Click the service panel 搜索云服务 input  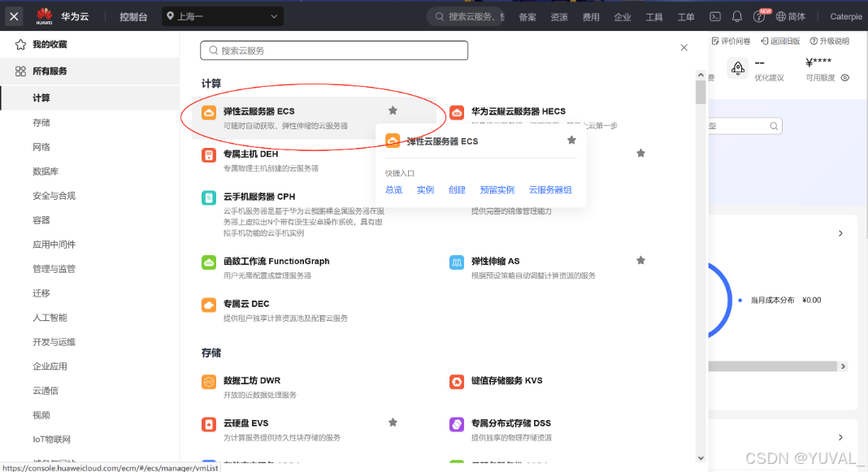(x=334, y=50)
